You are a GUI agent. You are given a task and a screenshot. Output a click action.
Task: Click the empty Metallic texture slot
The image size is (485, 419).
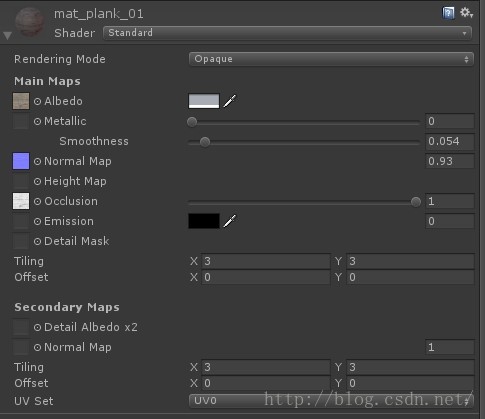(21, 121)
